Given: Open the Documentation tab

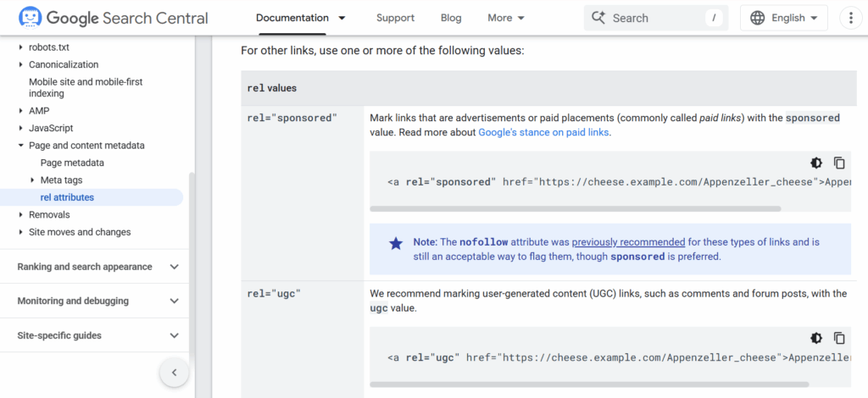Looking at the screenshot, I should pos(292,18).
